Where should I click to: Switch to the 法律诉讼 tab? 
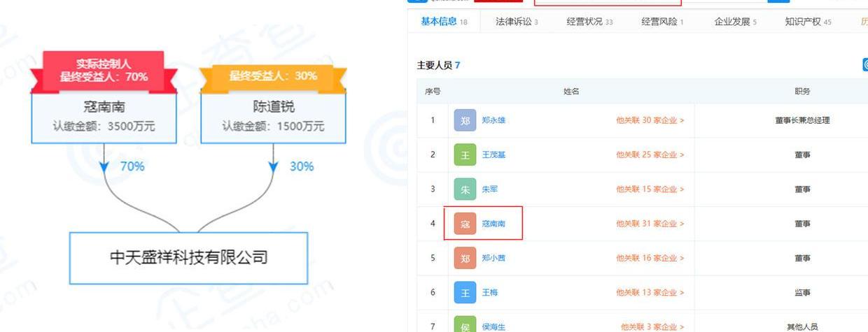point(517,22)
